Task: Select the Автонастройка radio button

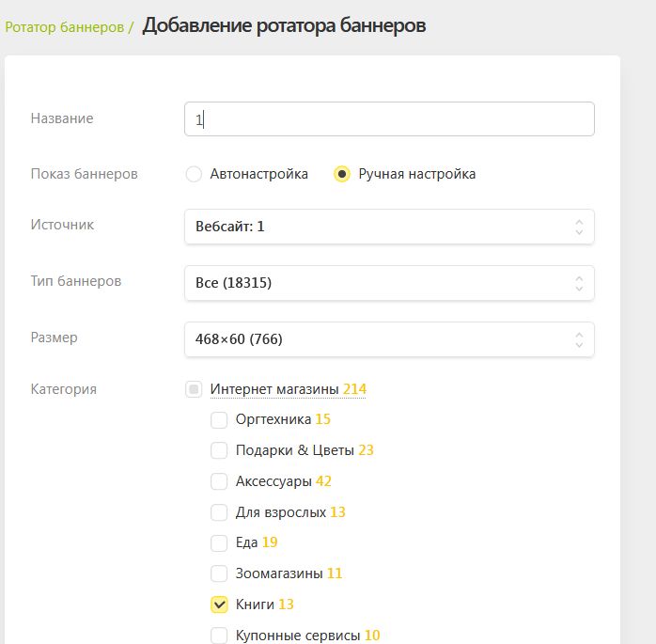Action: [194, 174]
